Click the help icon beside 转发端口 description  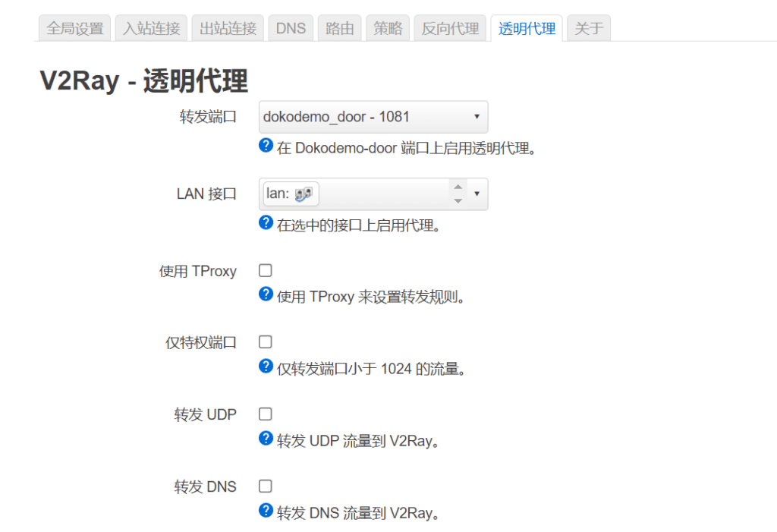[x=266, y=145]
